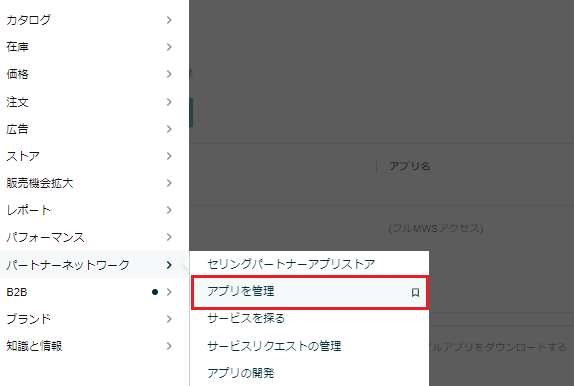
Task: Click the chevron icon beside レポート
Action: point(169,210)
